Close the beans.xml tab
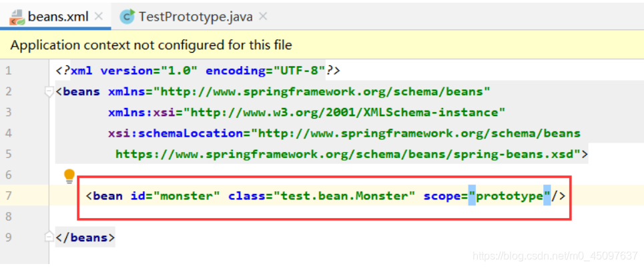 tap(99, 17)
